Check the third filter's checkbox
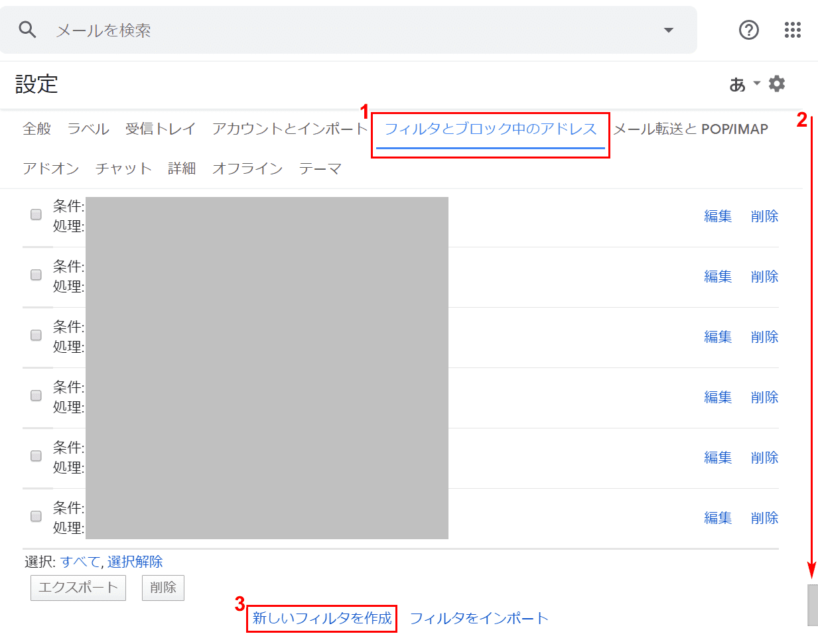The width and height of the screenshot is (818, 644). 36,335
